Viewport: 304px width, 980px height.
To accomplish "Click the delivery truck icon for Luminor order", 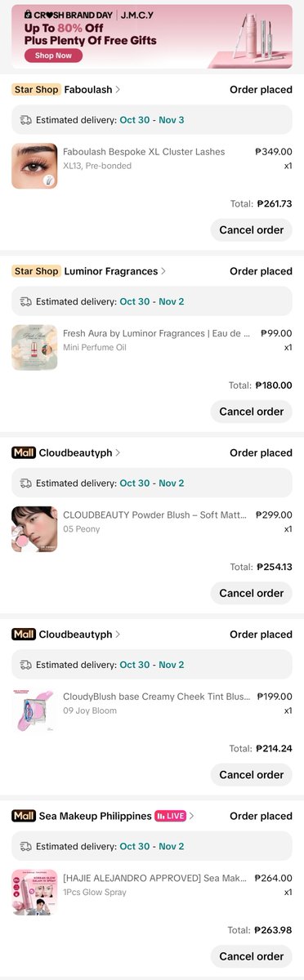I will 25,301.
